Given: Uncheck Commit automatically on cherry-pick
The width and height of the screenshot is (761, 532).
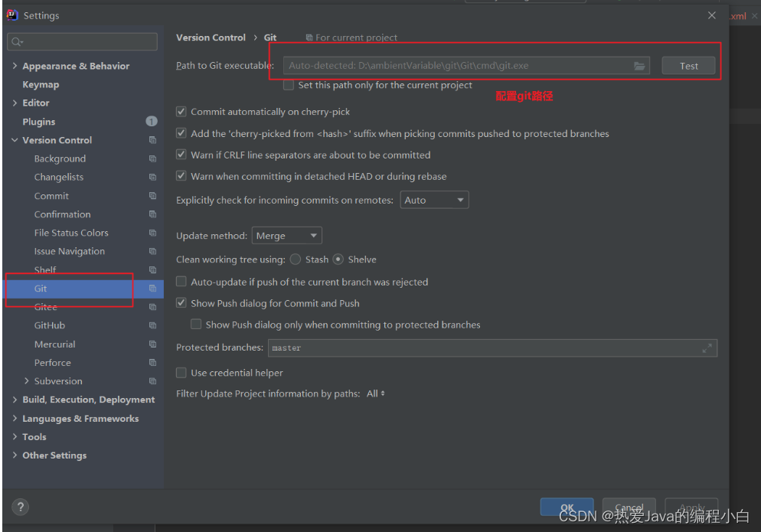Looking at the screenshot, I should tap(181, 112).
